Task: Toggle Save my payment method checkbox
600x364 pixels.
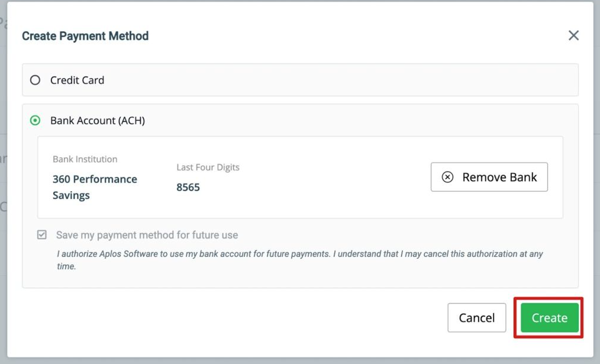Action: coord(41,234)
